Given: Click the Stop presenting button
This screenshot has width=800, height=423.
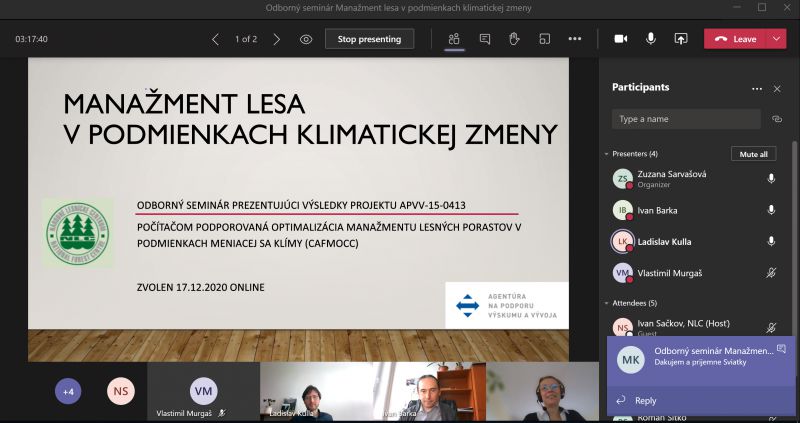Looking at the screenshot, I should (x=369, y=39).
